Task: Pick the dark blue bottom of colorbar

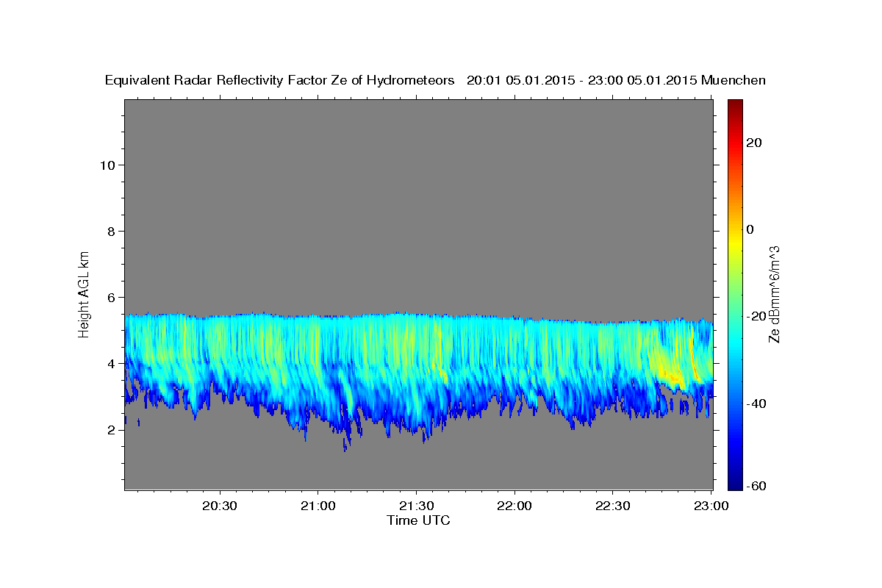Action: tap(734, 484)
